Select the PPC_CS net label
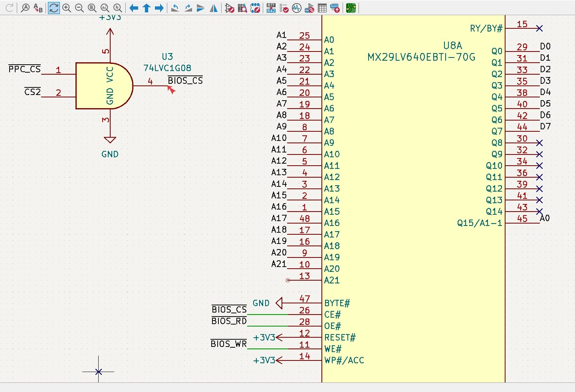 tap(25, 69)
